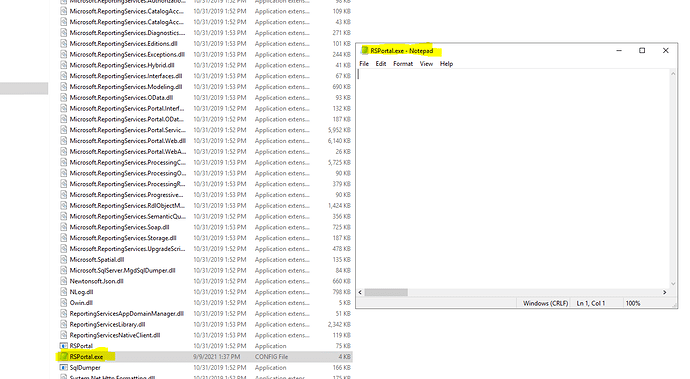
Task: Select the Microsoft.ReportingServices.UpgradeScri... file name
Action: tap(127, 249)
